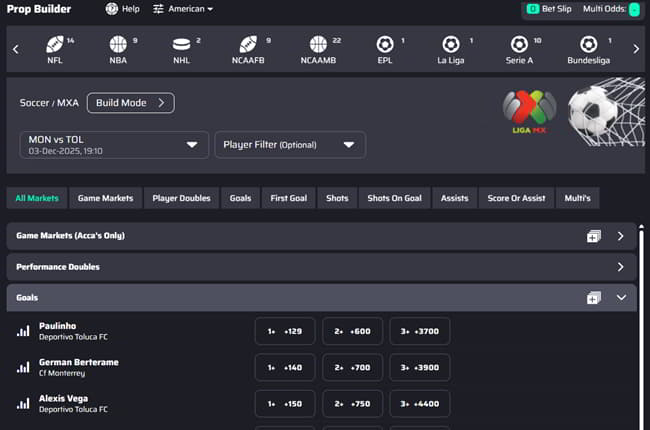Pick Alexis Vega 3+ goals at +4400

420,403
